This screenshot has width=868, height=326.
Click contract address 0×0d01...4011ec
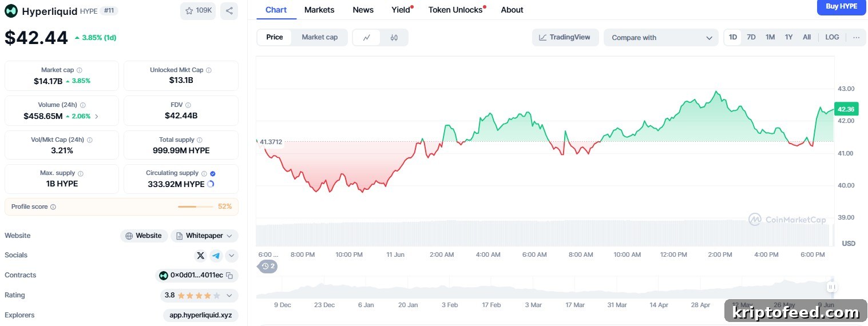(x=196, y=276)
